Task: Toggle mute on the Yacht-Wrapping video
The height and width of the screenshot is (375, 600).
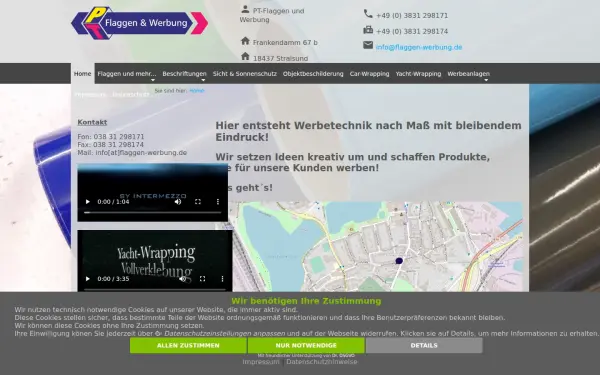Action: pyautogui.click(x=183, y=279)
